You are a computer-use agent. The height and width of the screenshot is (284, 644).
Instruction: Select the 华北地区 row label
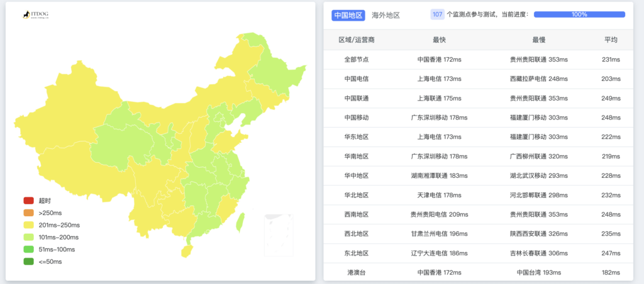(x=357, y=195)
